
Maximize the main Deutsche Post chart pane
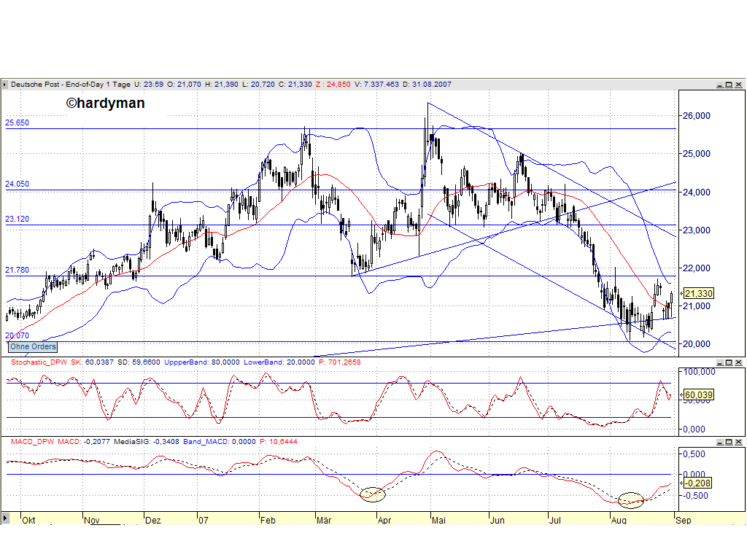tap(729, 84)
